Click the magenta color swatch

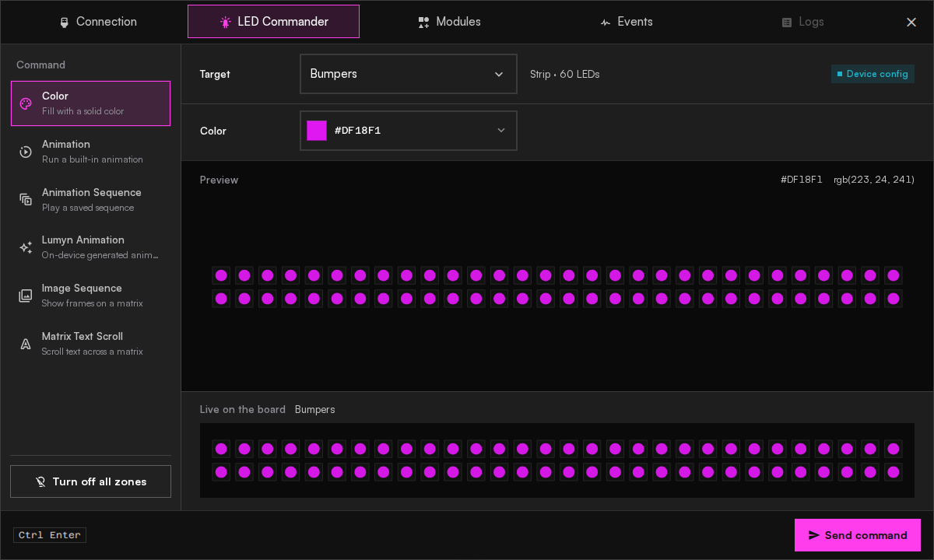click(317, 131)
